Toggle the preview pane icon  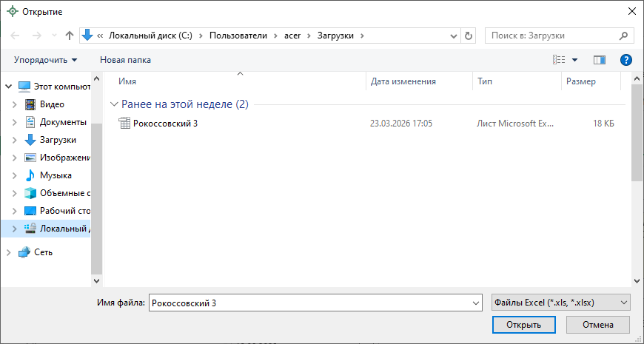600,59
